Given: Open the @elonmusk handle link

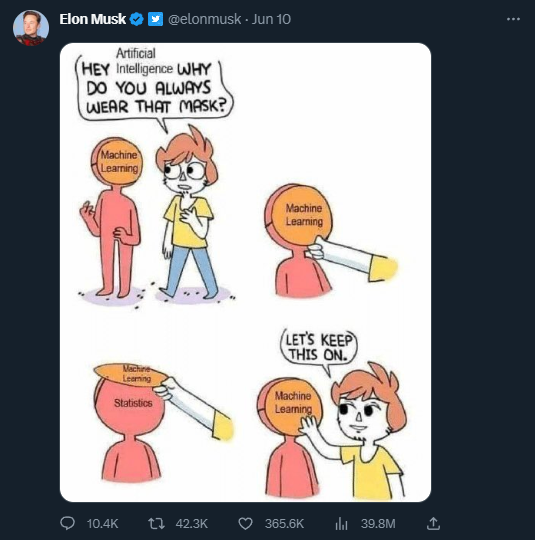Looking at the screenshot, I should [205, 19].
